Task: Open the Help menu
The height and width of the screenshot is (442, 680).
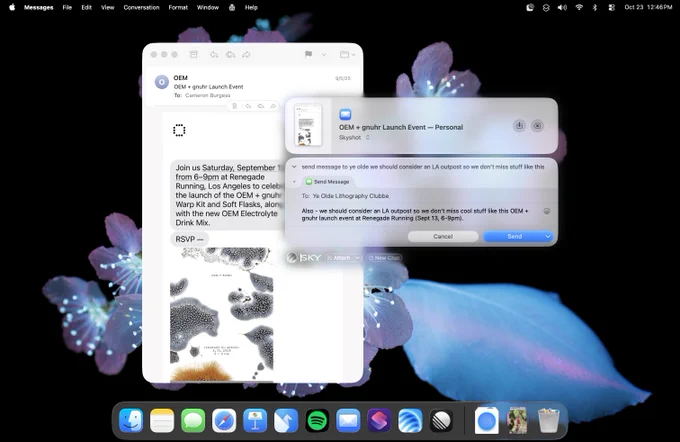Action: pyautogui.click(x=251, y=7)
